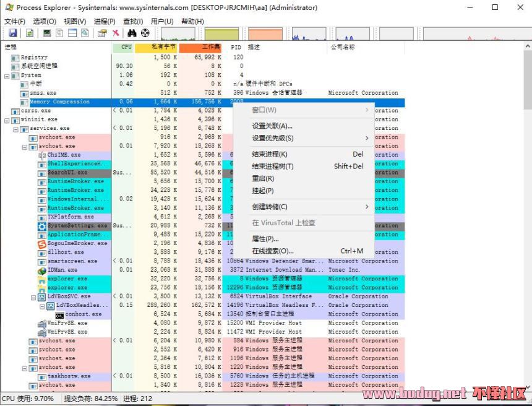
Task: Select the 系统空闲进程 row
Action: click(x=202, y=66)
